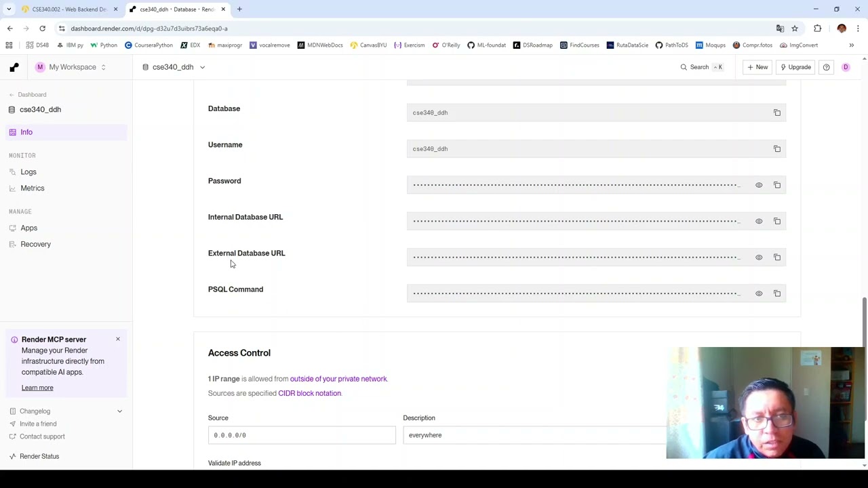Open the CanvasBYU bookmark

coord(368,45)
